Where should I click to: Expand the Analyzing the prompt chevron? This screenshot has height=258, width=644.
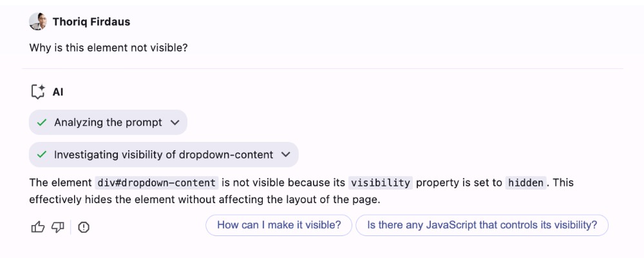(175, 123)
